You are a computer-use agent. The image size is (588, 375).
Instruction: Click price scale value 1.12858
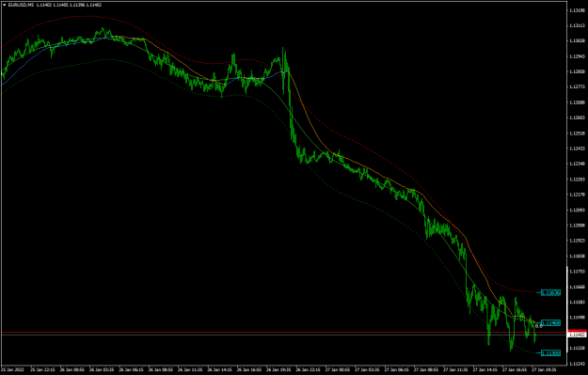pyautogui.click(x=577, y=71)
